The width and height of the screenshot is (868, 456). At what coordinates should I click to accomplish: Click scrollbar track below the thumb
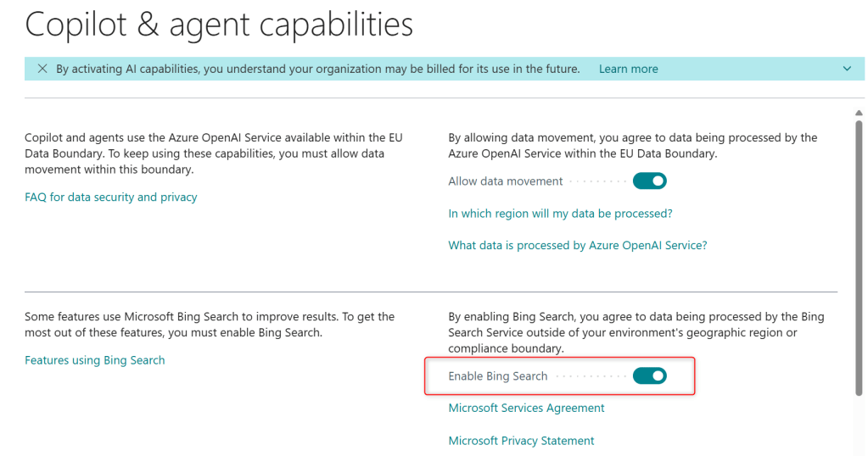point(860,424)
